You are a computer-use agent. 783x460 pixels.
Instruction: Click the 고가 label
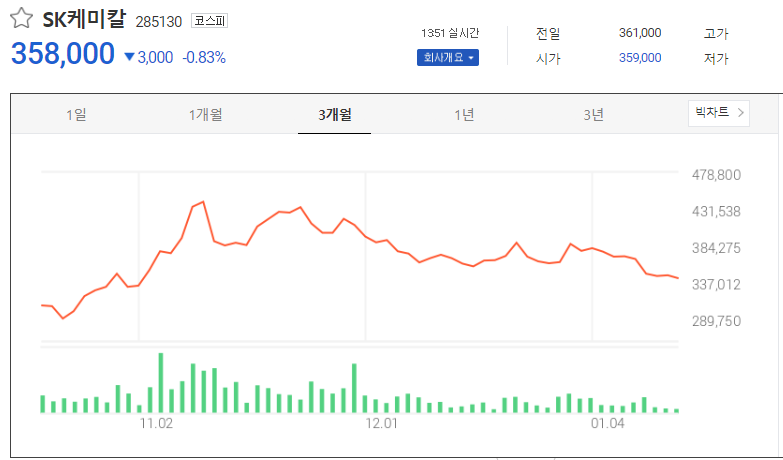[x=716, y=33]
